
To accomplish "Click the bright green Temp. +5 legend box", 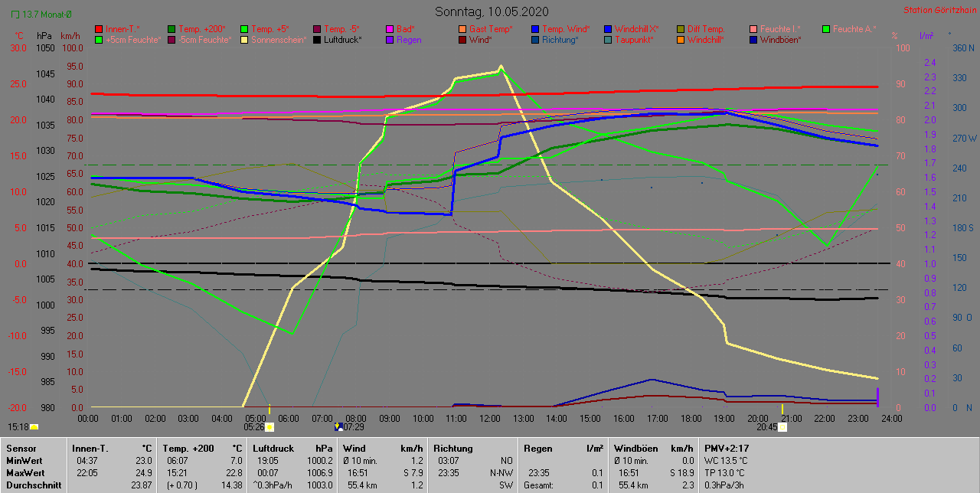I will [244, 29].
